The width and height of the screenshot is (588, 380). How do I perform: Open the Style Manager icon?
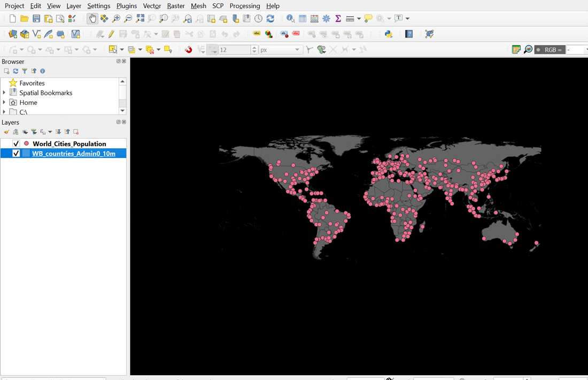(72, 18)
